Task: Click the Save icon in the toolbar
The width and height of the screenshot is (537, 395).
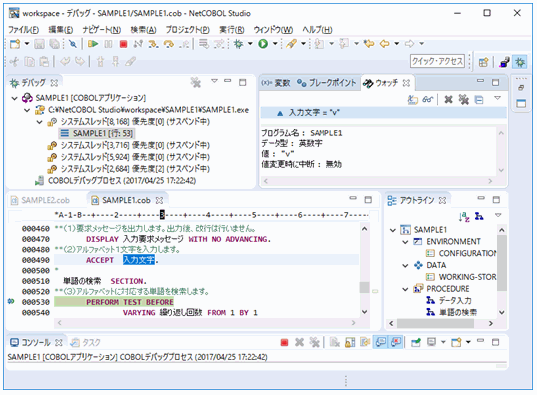Action: 39,44
